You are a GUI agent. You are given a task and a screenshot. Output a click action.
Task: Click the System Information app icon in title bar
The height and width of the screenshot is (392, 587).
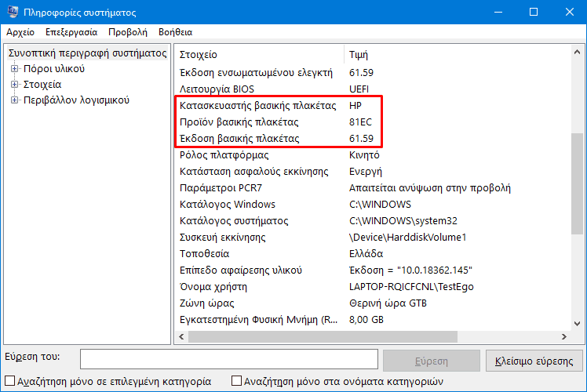tap(13, 12)
